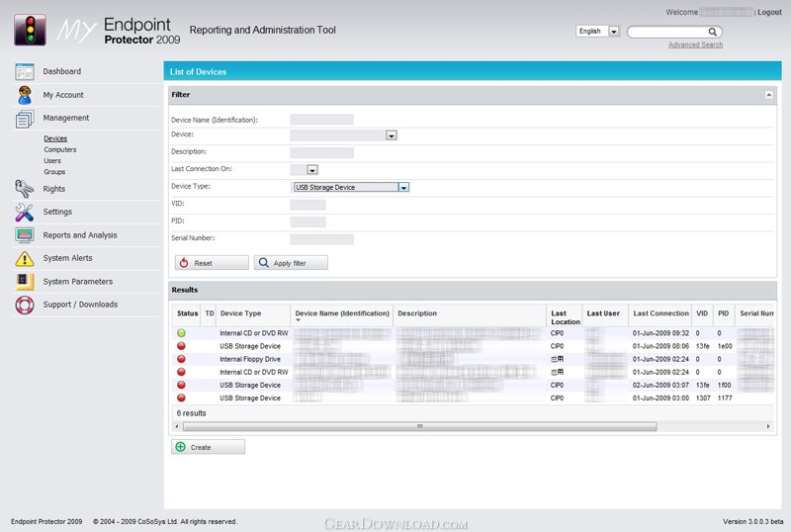Click the System Alerts warning icon
791x532 pixels.
pyautogui.click(x=24, y=258)
